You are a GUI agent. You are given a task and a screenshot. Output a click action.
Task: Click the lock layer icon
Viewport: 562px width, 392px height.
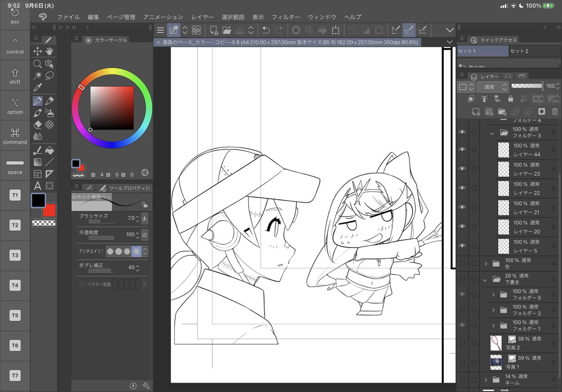coord(510,99)
